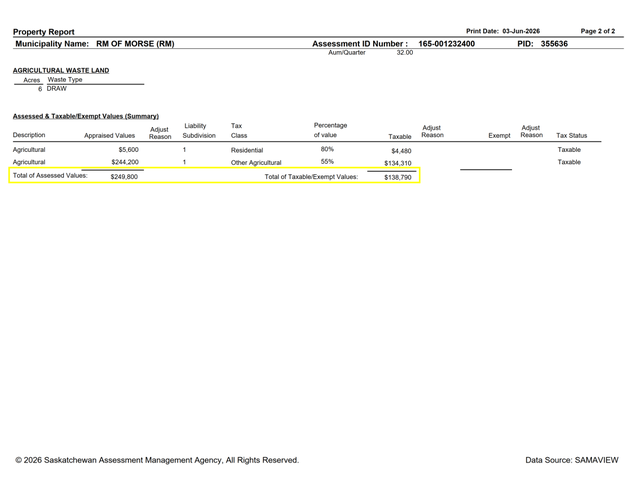
Task: Click the total taxable value $138,790
Action: tap(398, 178)
